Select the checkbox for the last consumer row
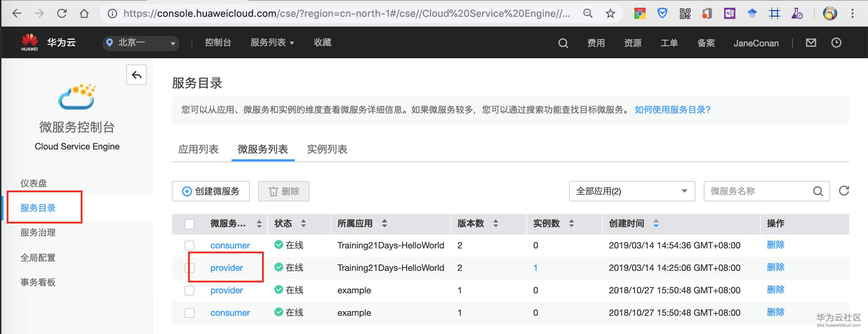Image resolution: width=868 pixels, height=334 pixels. pos(189,313)
